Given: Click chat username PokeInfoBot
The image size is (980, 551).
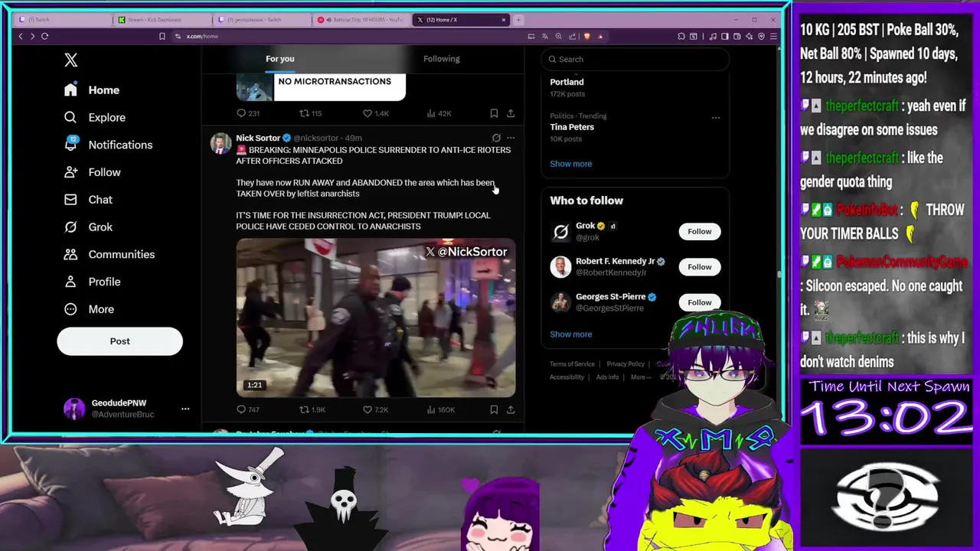Looking at the screenshot, I should (x=867, y=210).
